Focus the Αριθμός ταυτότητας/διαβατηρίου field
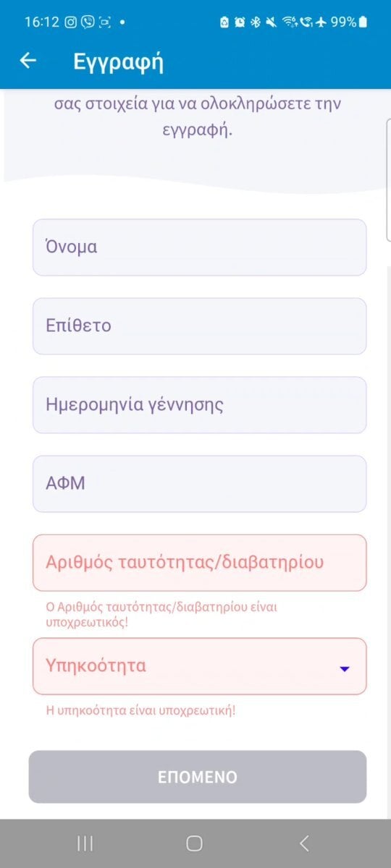This screenshot has width=391, height=868. click(x=200, y=563)
